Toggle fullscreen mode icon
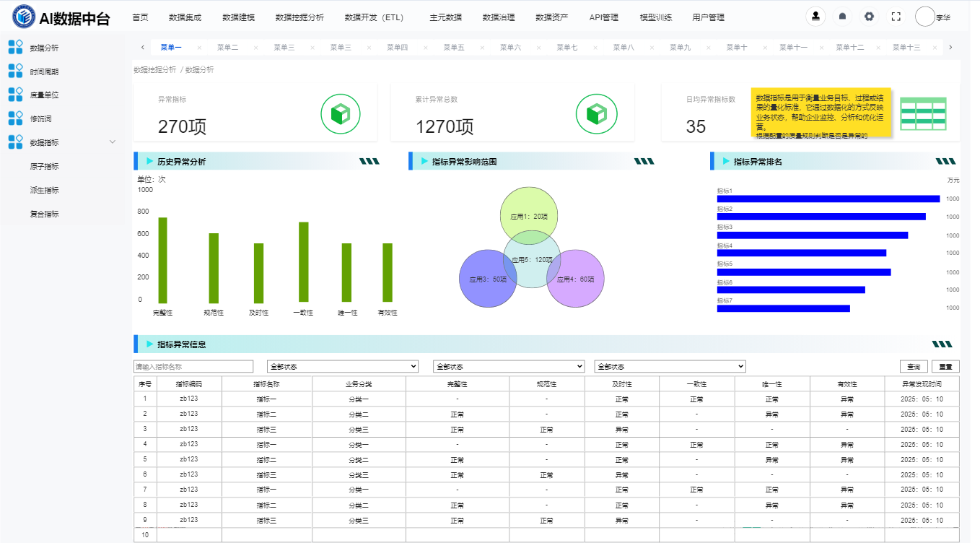The width and height of the screenshot is (980, 543). tap(896, 17)
